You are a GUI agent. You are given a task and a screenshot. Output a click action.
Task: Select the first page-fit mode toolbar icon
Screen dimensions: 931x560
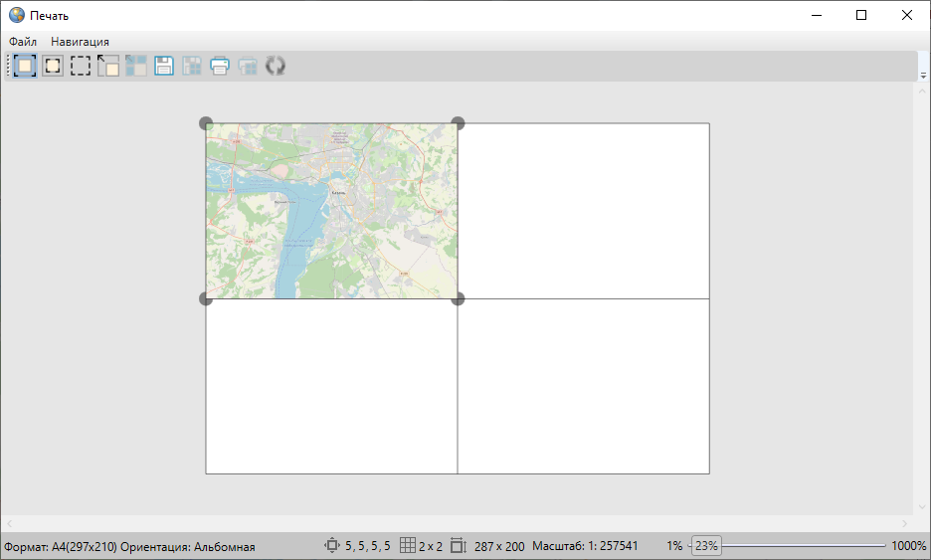25,67
